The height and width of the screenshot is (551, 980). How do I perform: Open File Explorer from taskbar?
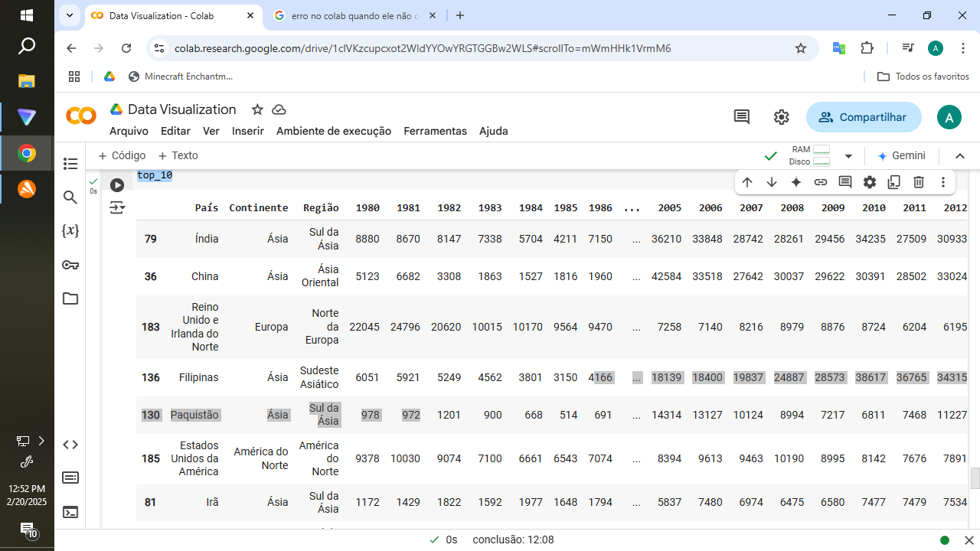(x=27, y=81)
